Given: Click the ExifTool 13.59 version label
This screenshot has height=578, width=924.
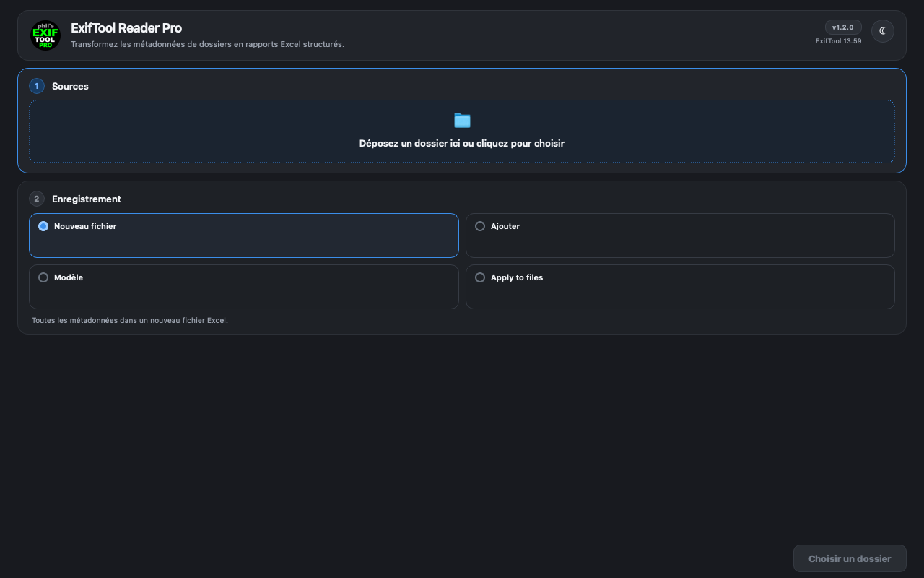Looking at the screenshot, I should (838, 41).
